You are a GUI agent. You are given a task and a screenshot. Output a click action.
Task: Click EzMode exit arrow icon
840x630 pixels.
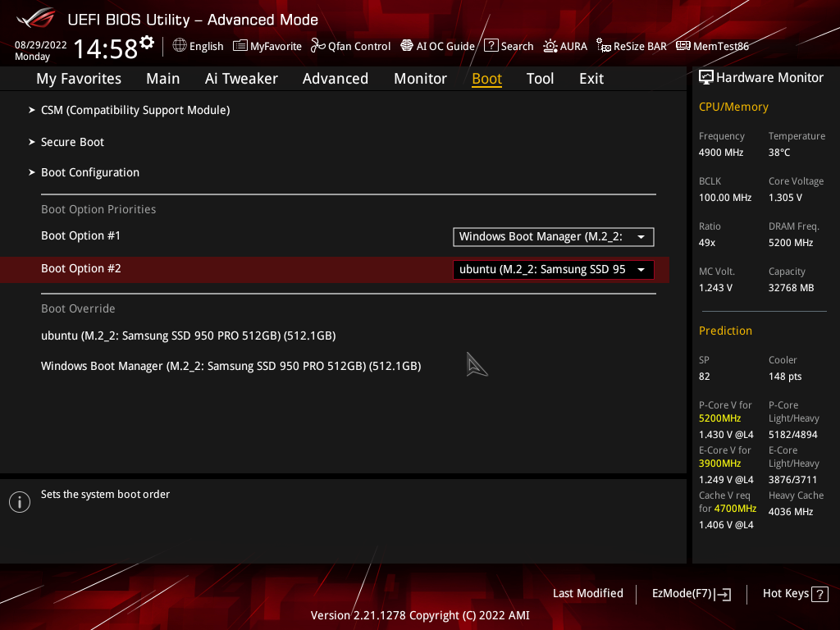(723, 594)
